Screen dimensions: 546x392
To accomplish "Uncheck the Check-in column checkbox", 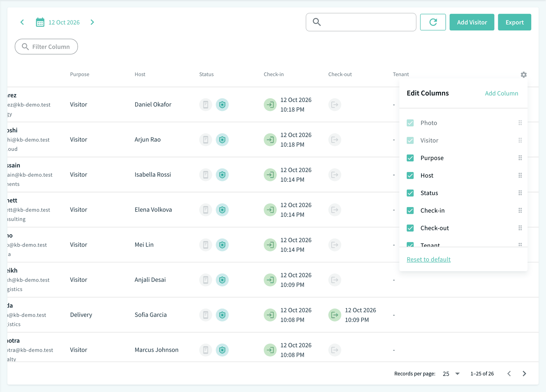I will [410, 210].
